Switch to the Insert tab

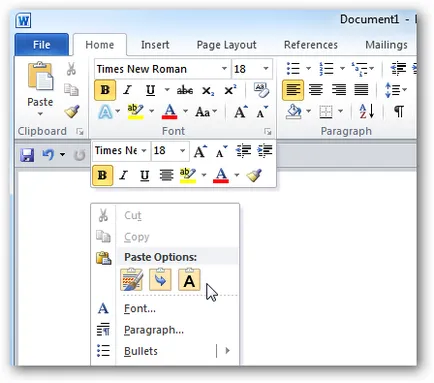(x=155, y=45)
